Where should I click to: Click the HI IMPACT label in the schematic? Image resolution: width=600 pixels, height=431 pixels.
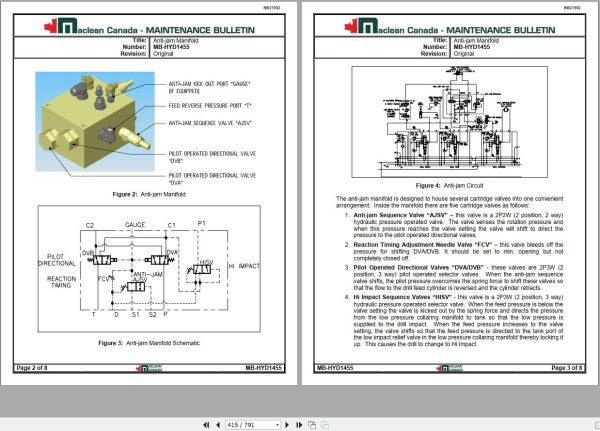click(x=245, y=266)
